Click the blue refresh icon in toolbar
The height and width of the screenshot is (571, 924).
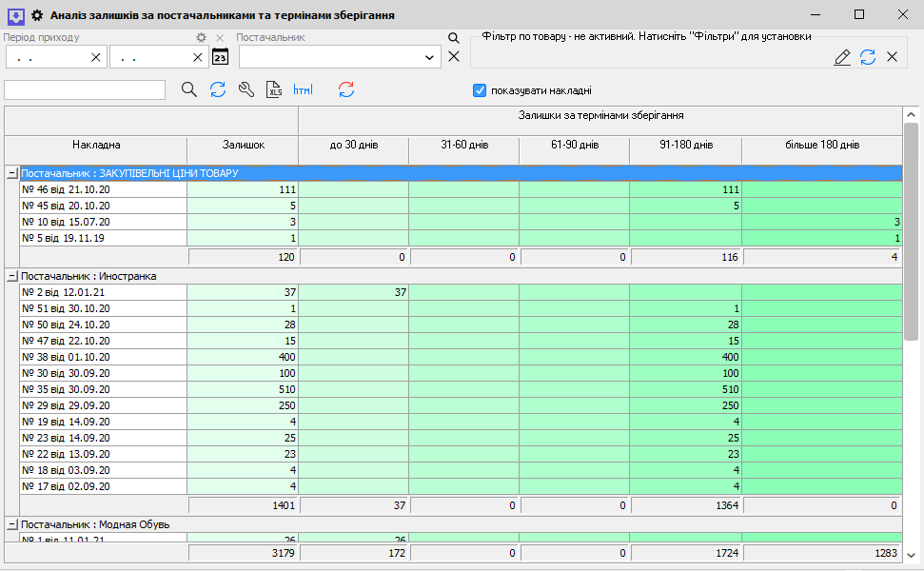click(x=217, y=89)
